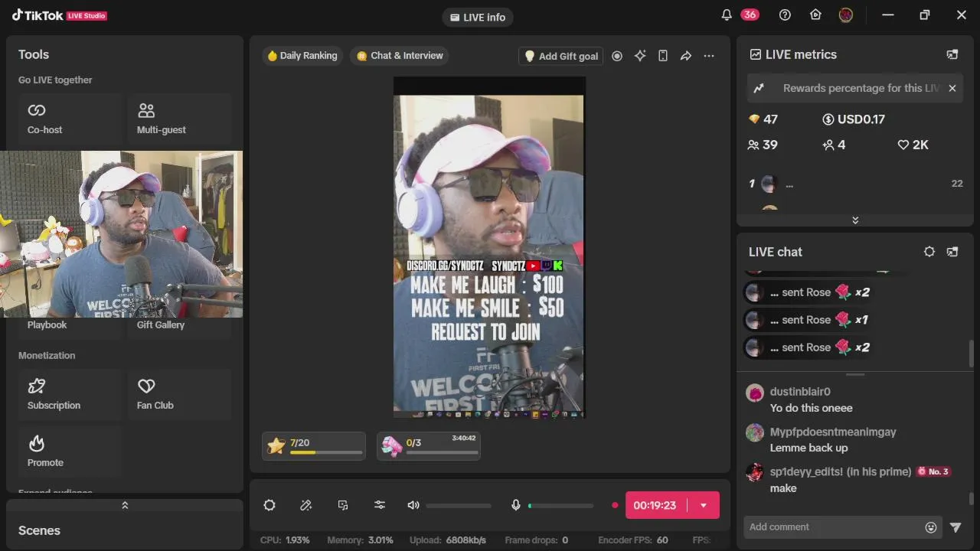Screen dimensions: 980x551
Task: Click dustinblair0 username in chat
Action: [800, 392]
